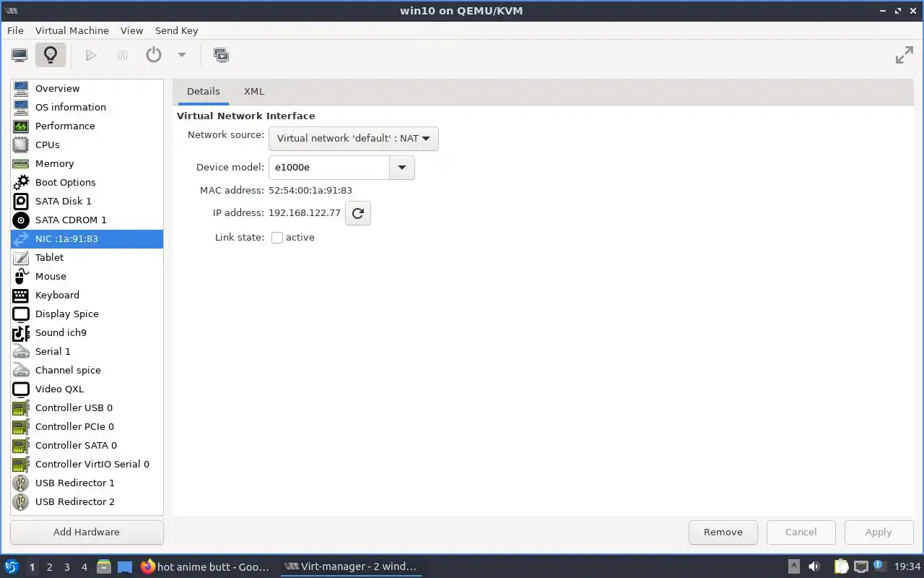Open manage VM snapshots icon
Screen dimensions: 924x578
pos(221,55)
